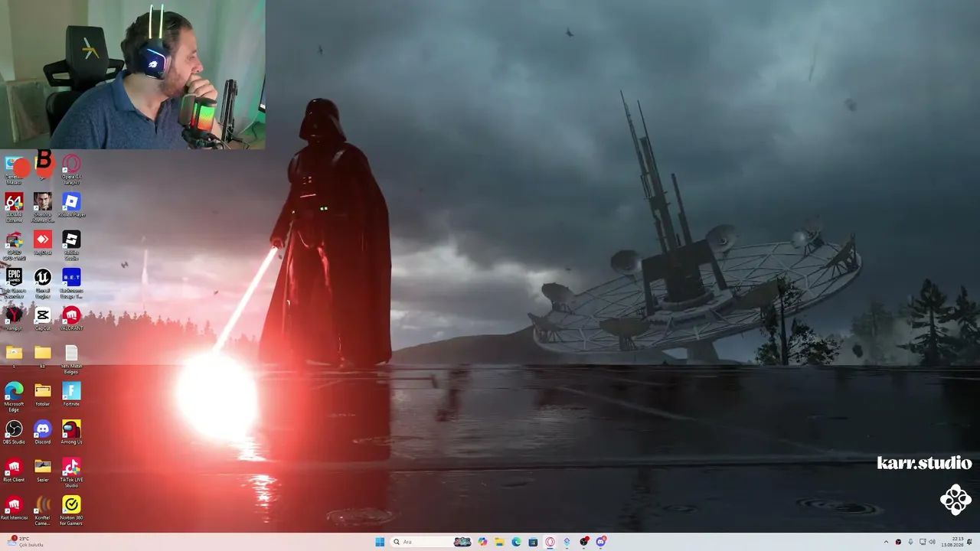Launch Roblox Studio from the desktop
Screen dimensions: 980x551
point(71,245)
